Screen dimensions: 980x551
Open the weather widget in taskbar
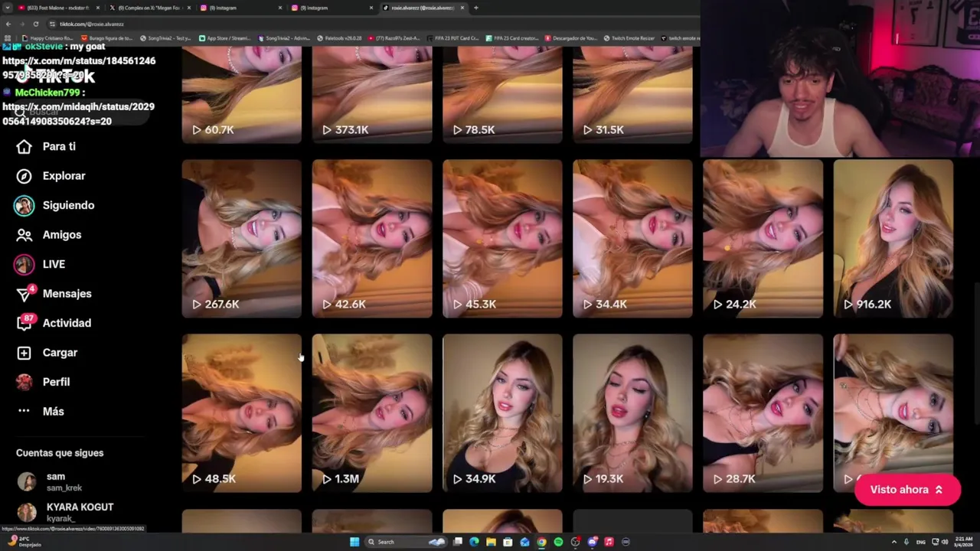[24, 542]
